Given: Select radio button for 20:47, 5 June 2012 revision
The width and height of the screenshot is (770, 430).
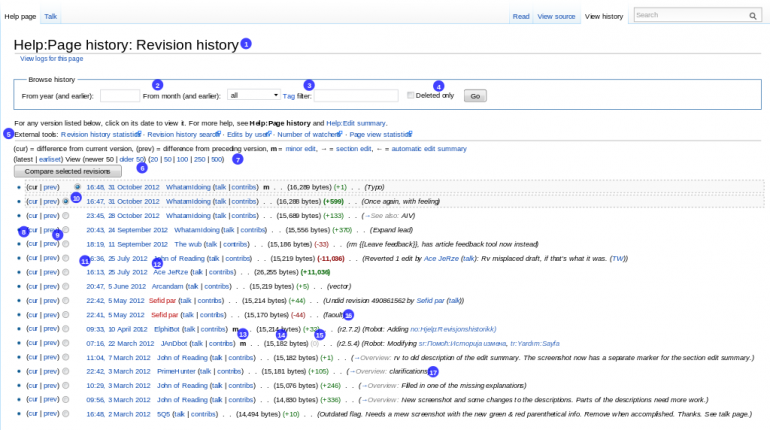Looking at the screenshot, I should pyautogui.click(x=66, y=286).
